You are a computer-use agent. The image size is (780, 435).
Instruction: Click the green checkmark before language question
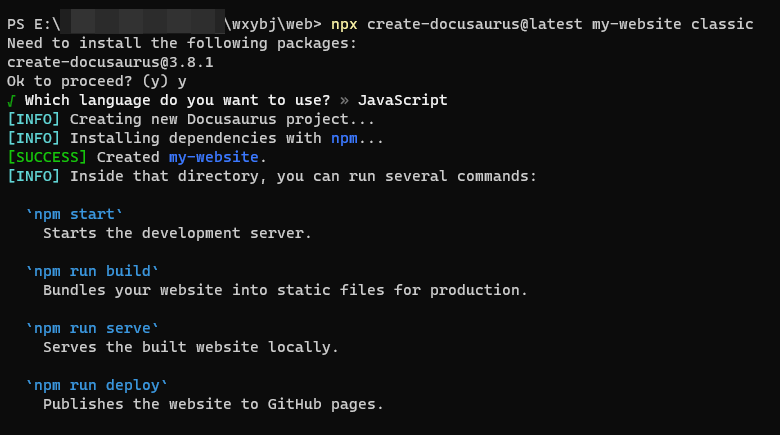pyautogui.click(x=11, y=101)
